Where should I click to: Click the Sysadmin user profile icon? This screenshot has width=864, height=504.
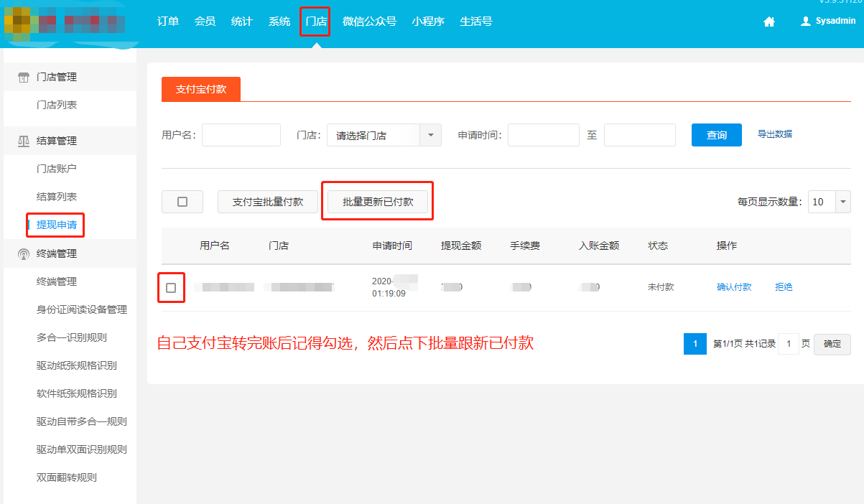click(x=806, y=22)
